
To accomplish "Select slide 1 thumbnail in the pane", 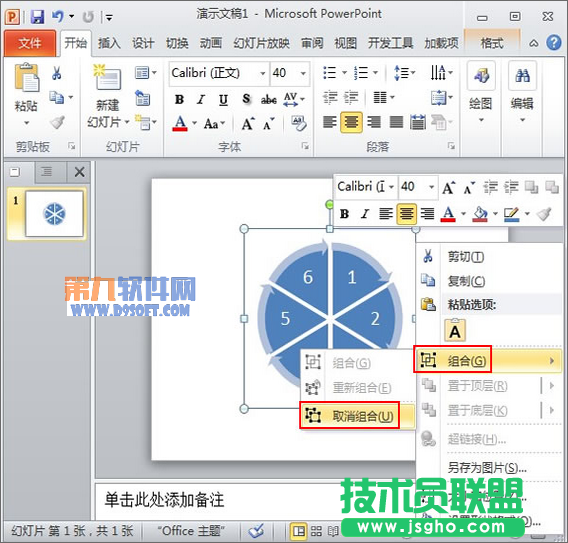I will [x=54, y=213].
